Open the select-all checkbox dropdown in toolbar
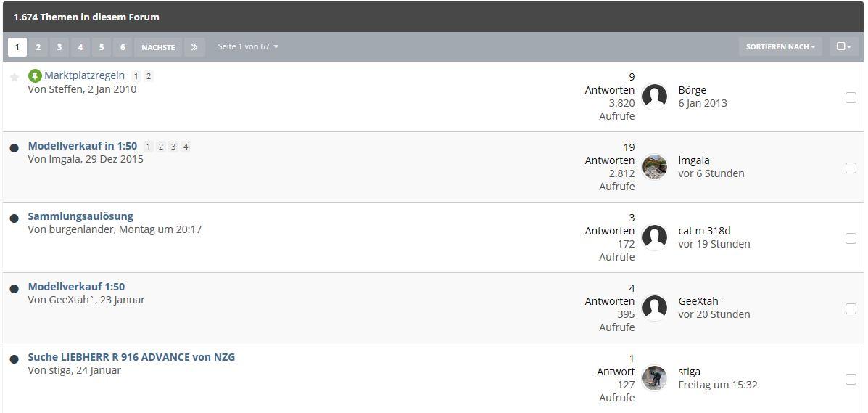868x413 pixels. [843, 47]
